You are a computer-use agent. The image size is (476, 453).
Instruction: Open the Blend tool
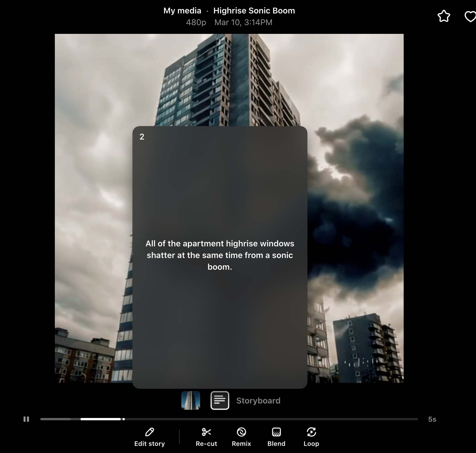click(x=276, y=437)
